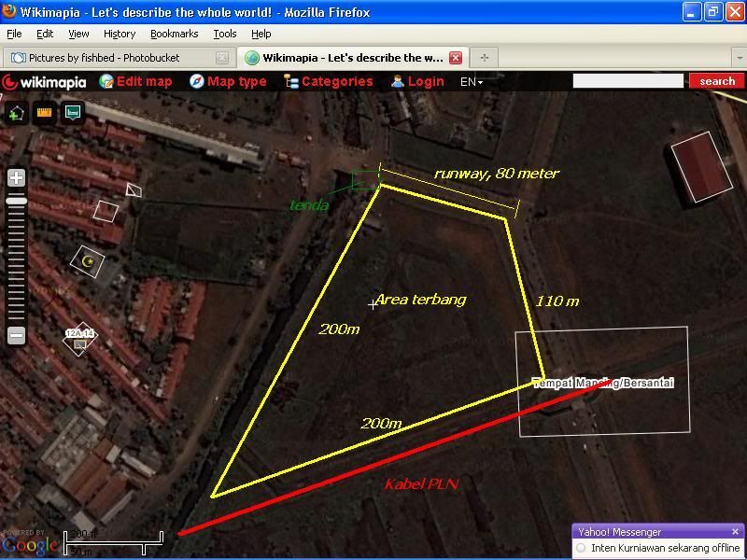This screenshot has height=560, width=747.
Task: Click the red search button
Action: (716, 81)
